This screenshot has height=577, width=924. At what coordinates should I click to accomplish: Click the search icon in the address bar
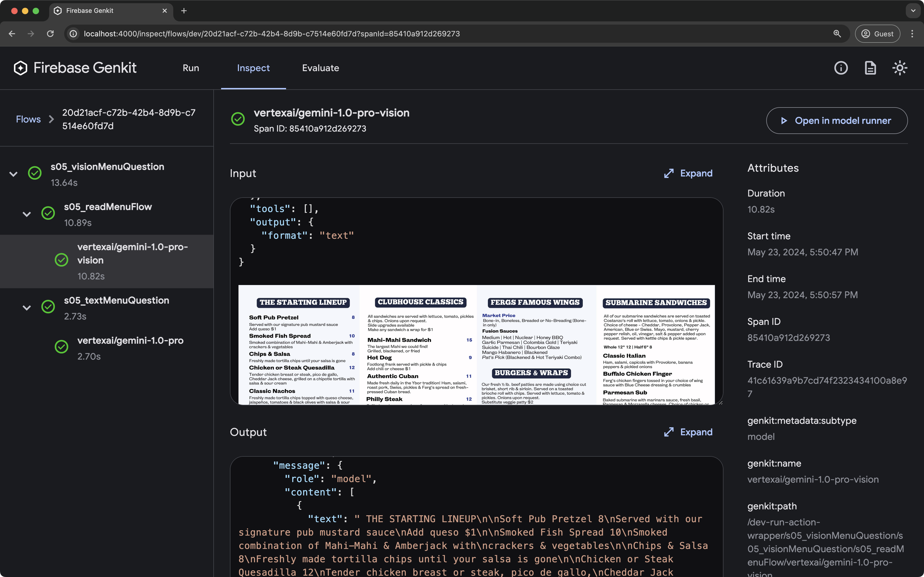click(x=837, y=34)
